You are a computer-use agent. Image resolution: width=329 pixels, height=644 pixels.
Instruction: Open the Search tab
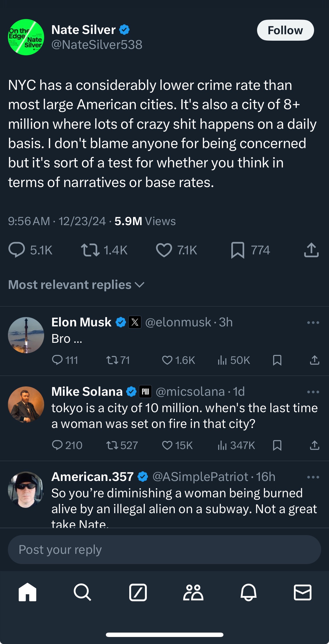[82, 592]
